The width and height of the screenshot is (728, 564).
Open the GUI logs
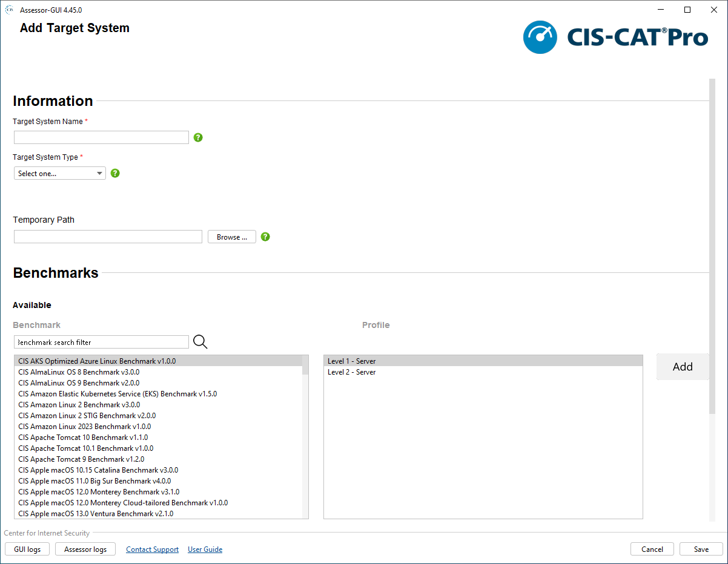click(x=27, y=549)
